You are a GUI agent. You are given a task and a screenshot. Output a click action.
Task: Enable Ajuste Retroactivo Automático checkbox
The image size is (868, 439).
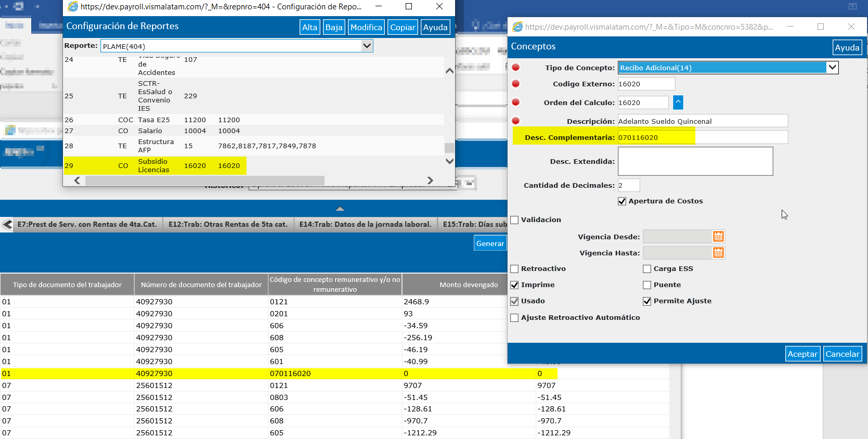(x=515, y=318)
